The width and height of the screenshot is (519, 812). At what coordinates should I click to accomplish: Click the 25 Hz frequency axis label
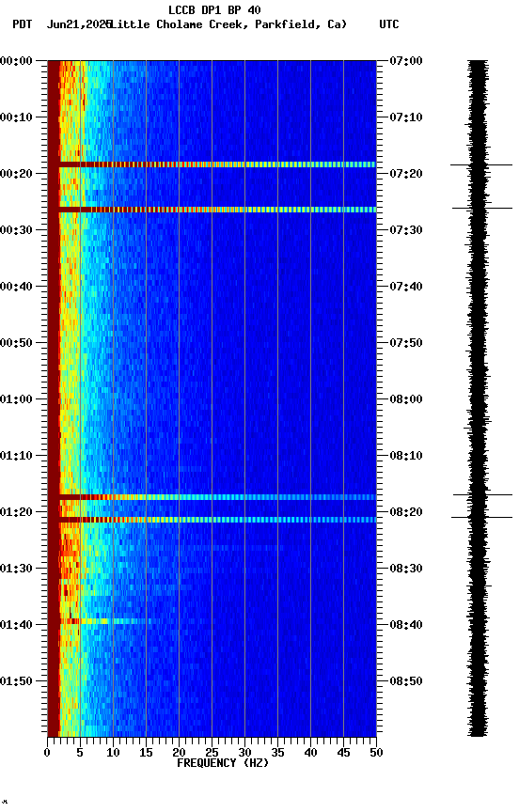click(x=212, y=753)
